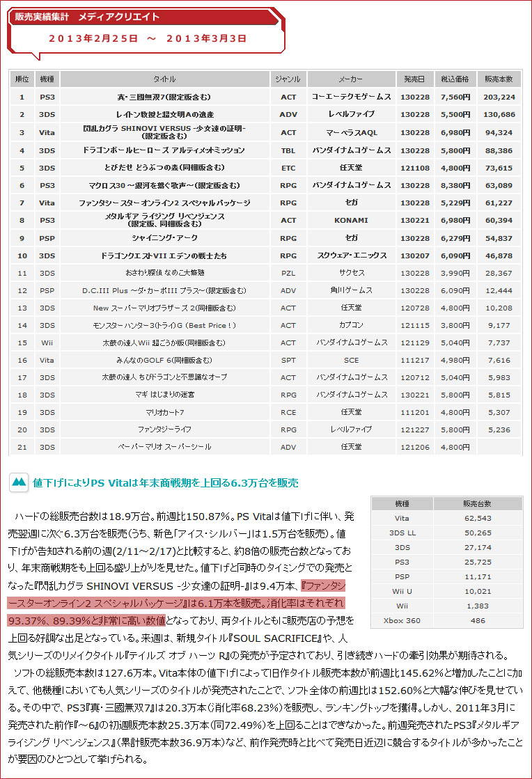The width and height of the screenshot is (532, 779).
Task: Click the headline 値下げによりPS Vitaは年末商戦期を上回る
Action: 166,482
